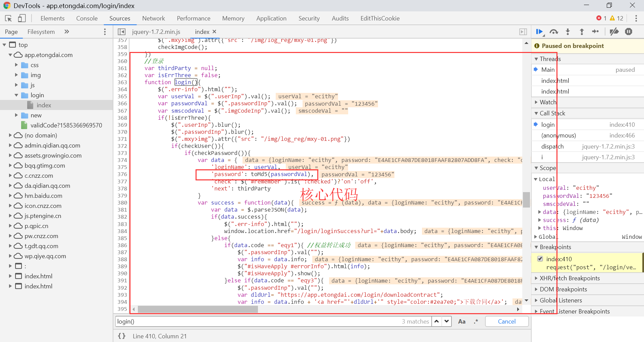Open the Audits tab
Image resolution: width=644 pixels, height=342 pixels.
coord(340,18)
